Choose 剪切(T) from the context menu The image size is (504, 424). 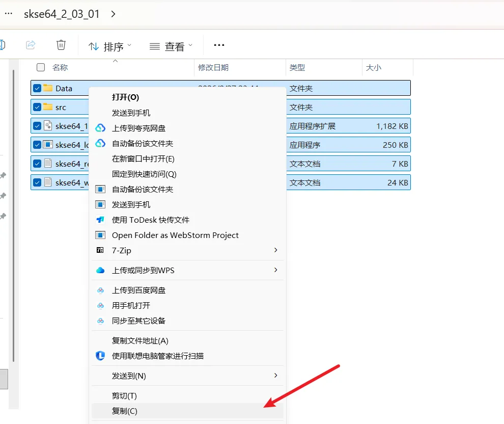pyautogui.click(x=187, y=395)
